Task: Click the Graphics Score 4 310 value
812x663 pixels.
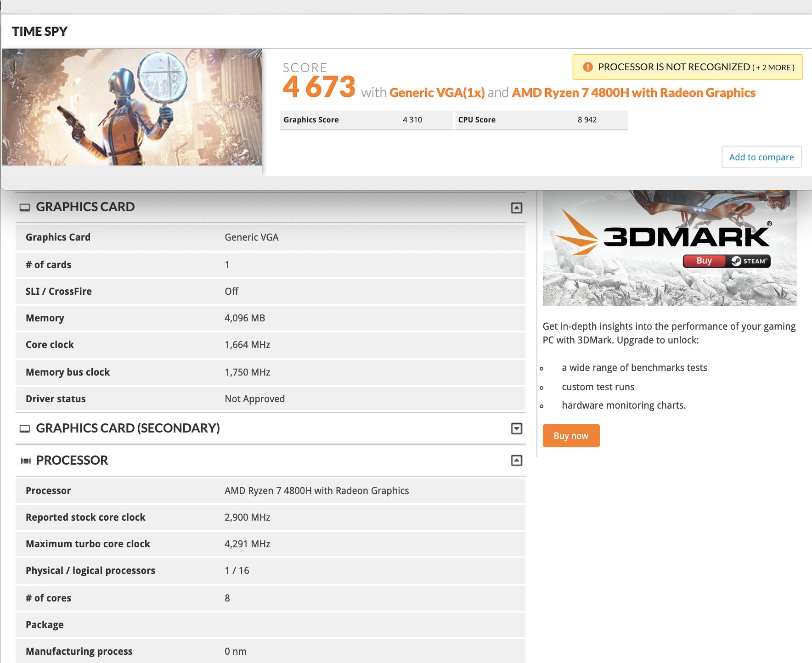Action: [412, 120]
